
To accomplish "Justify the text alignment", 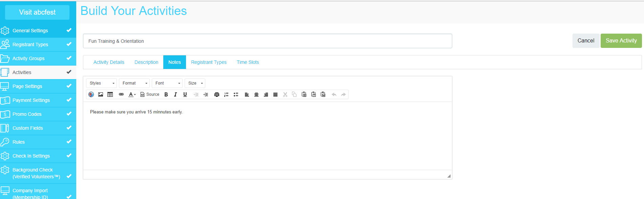I will click(x=275, y=94).
